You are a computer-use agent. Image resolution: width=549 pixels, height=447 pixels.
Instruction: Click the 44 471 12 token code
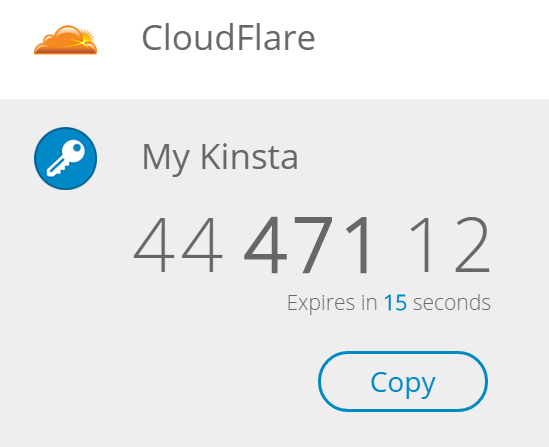pos(312,245)
